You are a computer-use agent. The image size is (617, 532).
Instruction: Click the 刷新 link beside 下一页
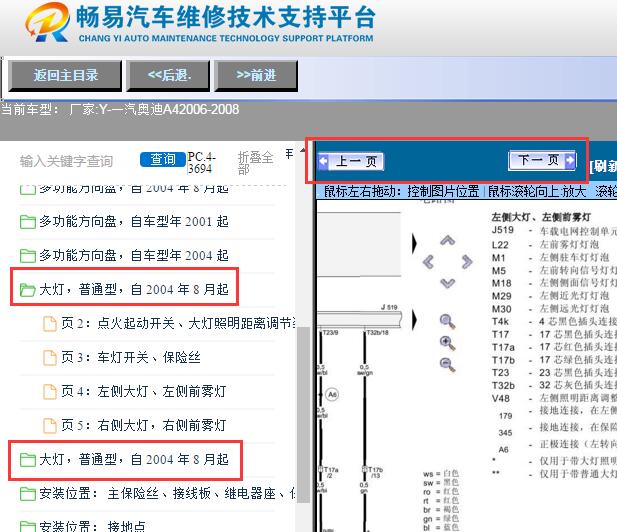[603, 166]
